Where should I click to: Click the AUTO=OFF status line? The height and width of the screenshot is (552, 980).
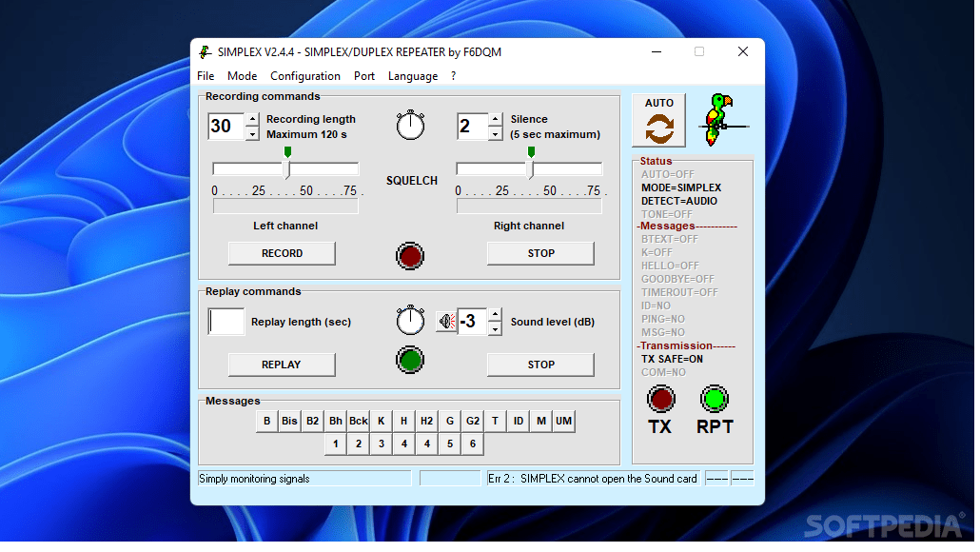(668, 174)
